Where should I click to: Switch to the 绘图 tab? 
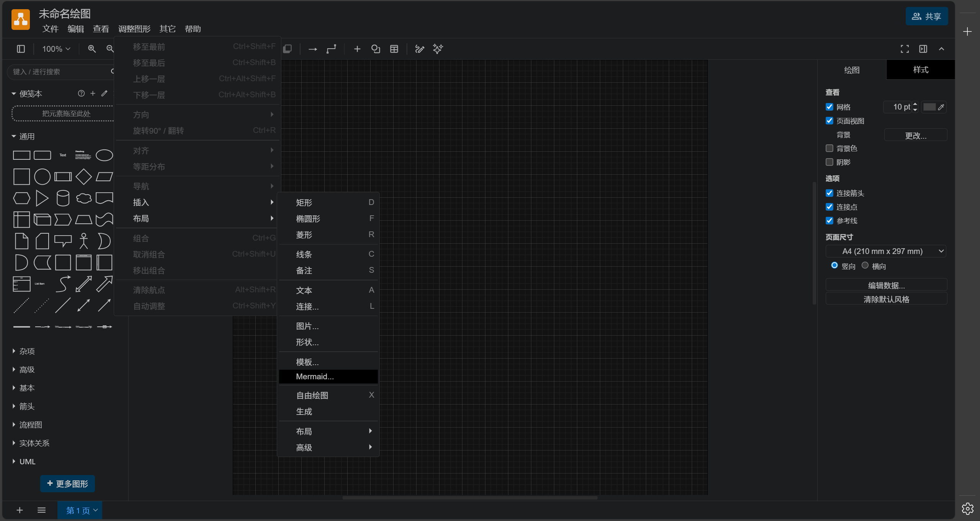852,70
